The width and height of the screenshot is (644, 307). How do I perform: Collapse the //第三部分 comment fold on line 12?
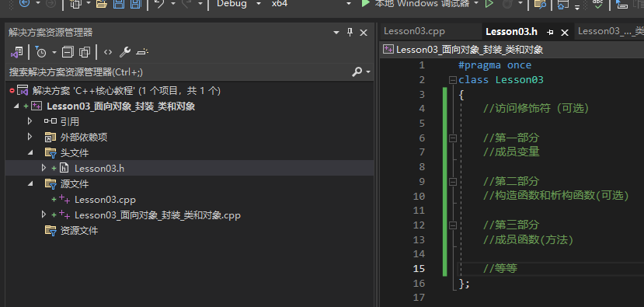pos(453,225)
